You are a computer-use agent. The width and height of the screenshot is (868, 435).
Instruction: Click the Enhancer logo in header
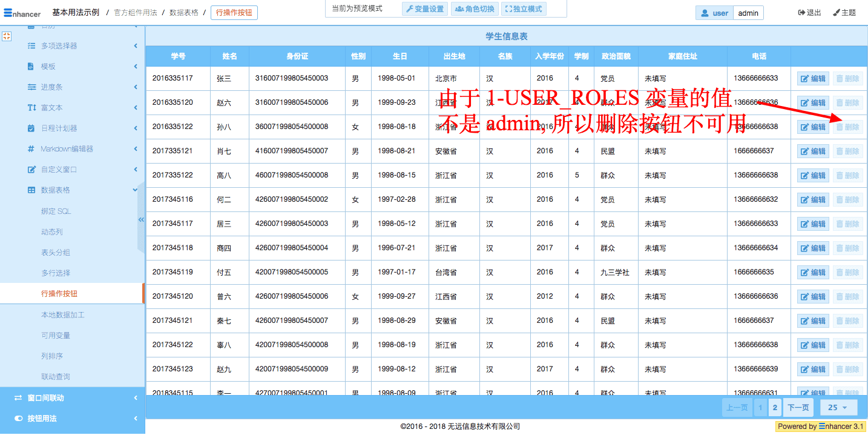(x=22, y=13)
